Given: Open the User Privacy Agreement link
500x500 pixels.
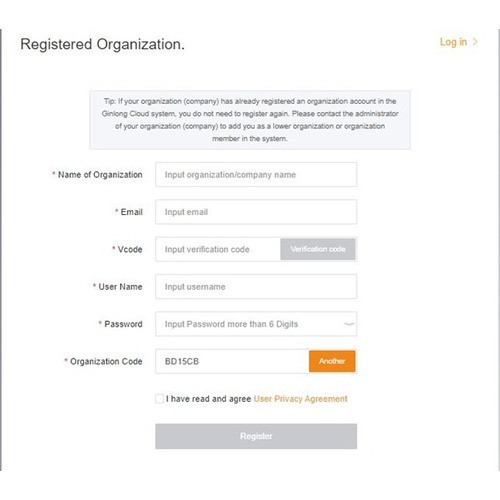Looking at the screenshot, I should pos(300,399).
